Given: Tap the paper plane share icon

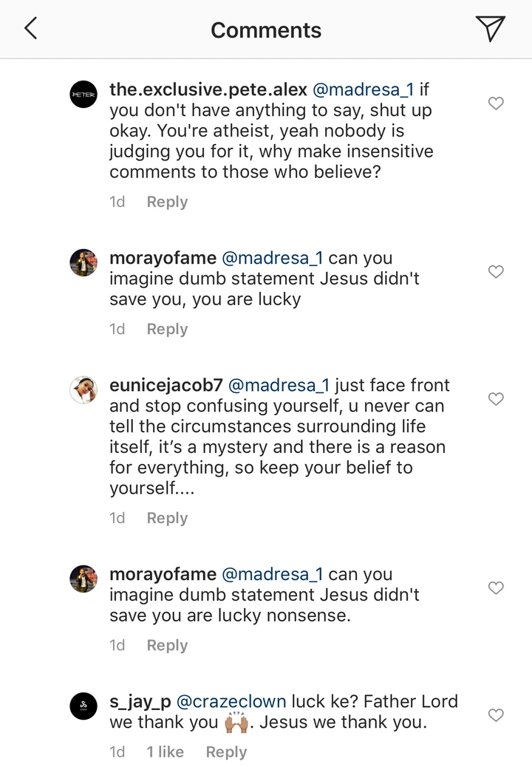Looking at the screenshot, I should coord(490,30).
